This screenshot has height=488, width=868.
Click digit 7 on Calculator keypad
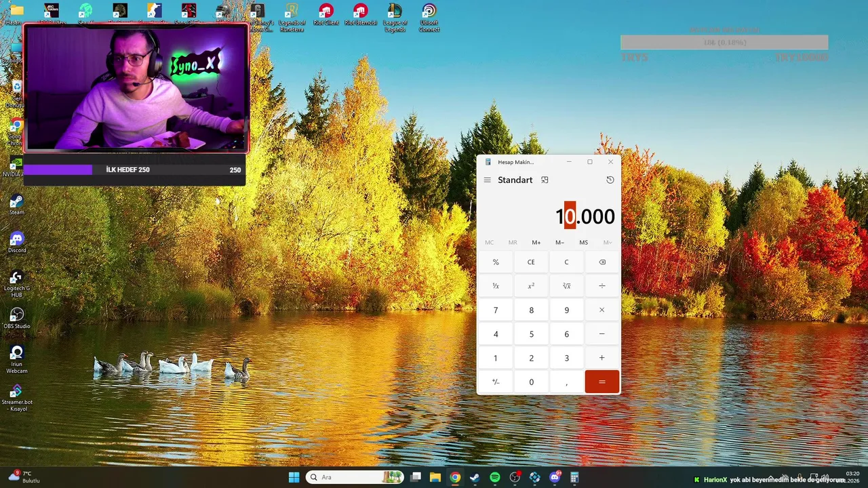[496, 310]
